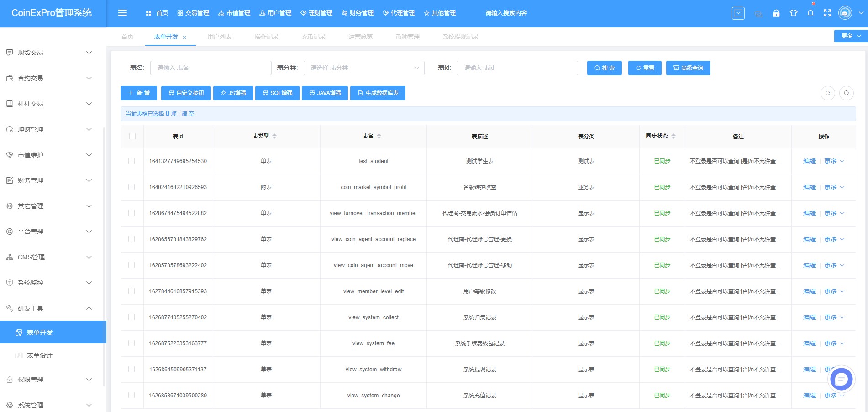Click the 合约交易 wallet icon in sidebar
Image resolution: width=868 pixels, height=412 pixels.
[x=10, y=78]
